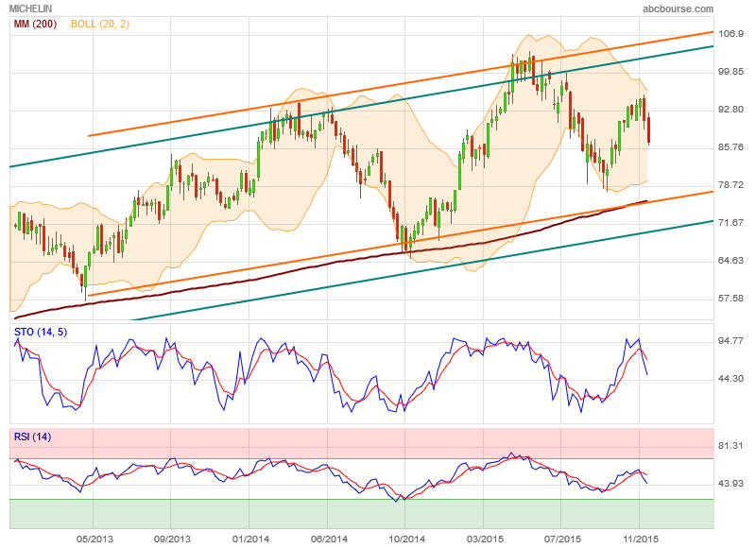Click the abcbourse.com source label

click(678, 9)
